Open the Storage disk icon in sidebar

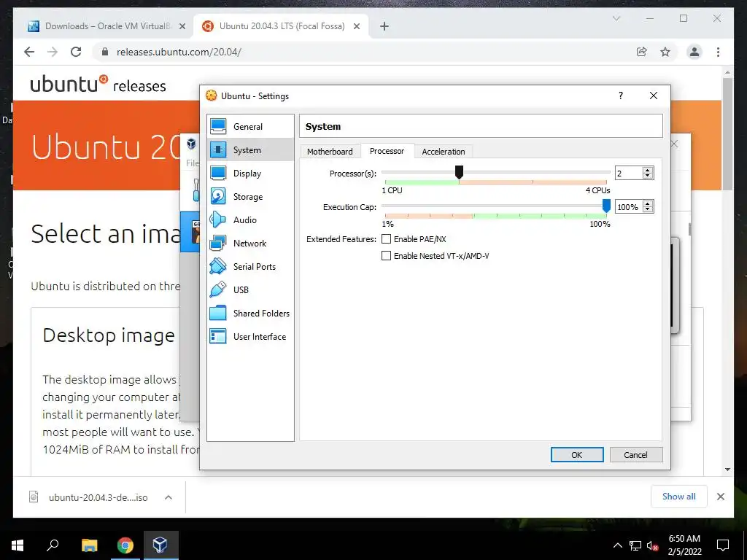click(x=218, y=196)
